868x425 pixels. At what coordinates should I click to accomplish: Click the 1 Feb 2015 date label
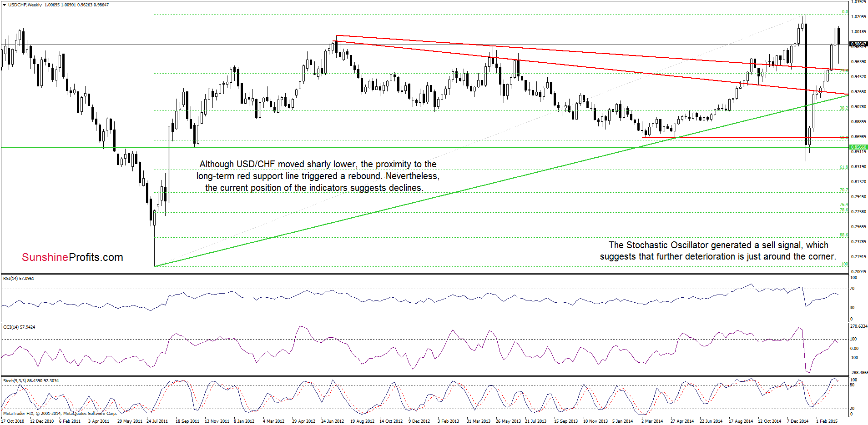[827, 421]
